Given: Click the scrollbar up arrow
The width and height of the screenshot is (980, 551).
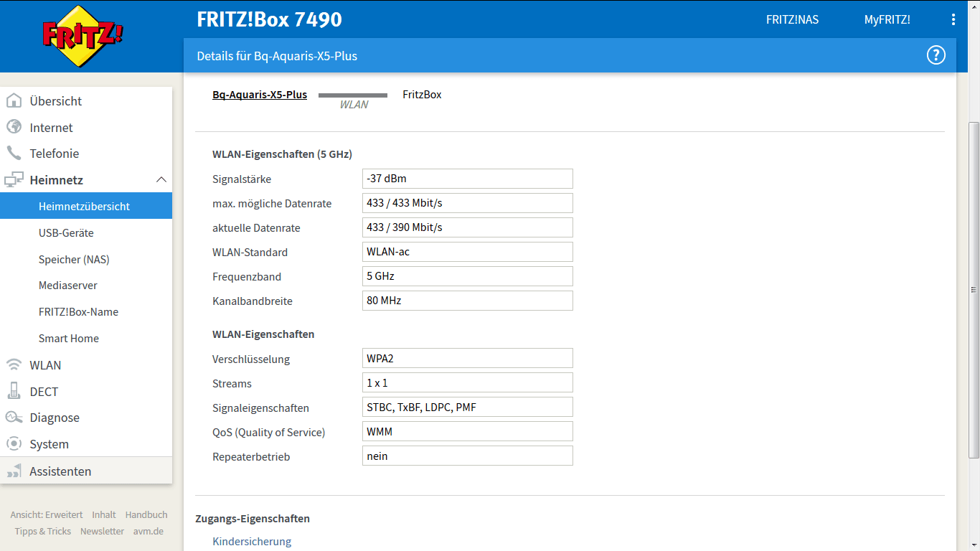Looking at the screenshot, I should [974, 6].
